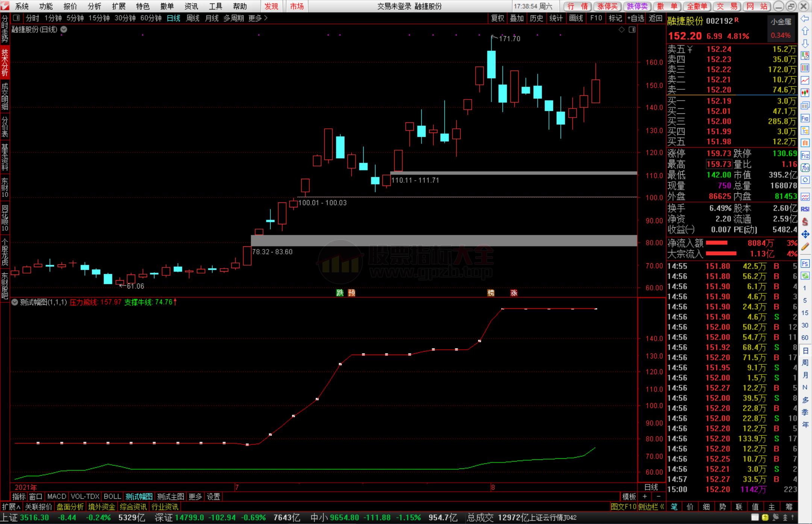Toggle 复权 price adjustment

(x=497, y=18)
